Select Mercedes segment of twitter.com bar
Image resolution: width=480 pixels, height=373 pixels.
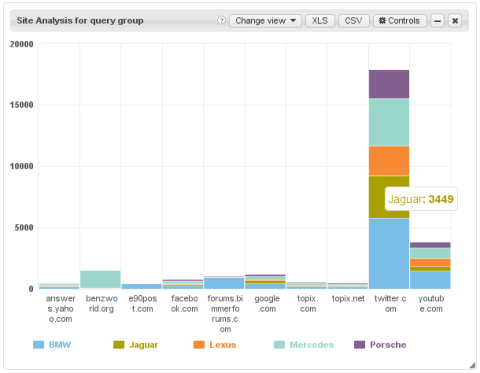click(x=389, y=122)
